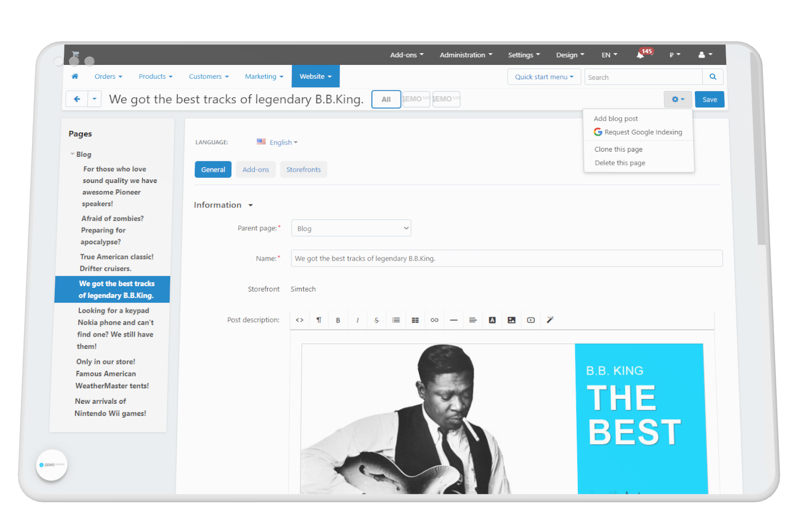Apply italic formatting in editor
798x532 pixels.
[358, 320]
